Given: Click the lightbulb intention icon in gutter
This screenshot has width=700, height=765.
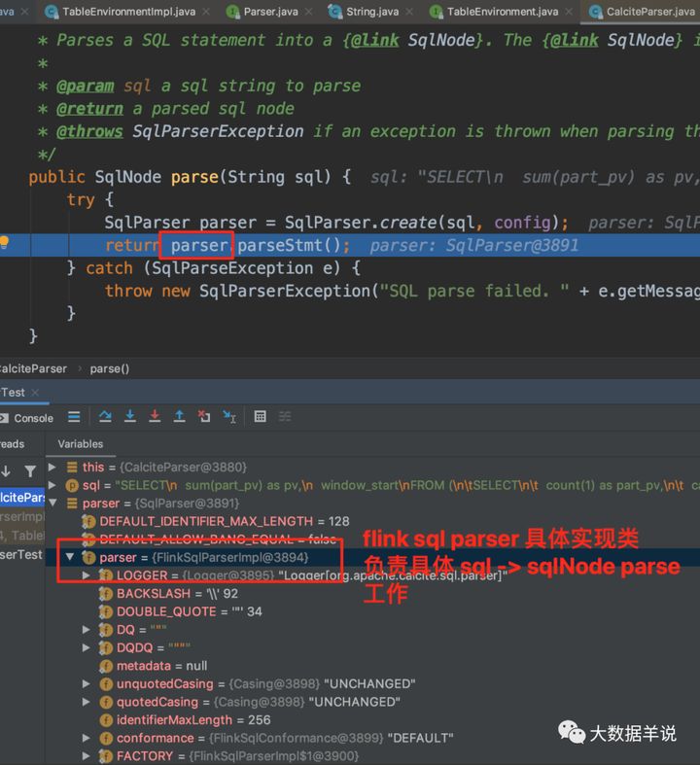Looking at the screenshot, I should pyautogui.click(x=5, y=242).
